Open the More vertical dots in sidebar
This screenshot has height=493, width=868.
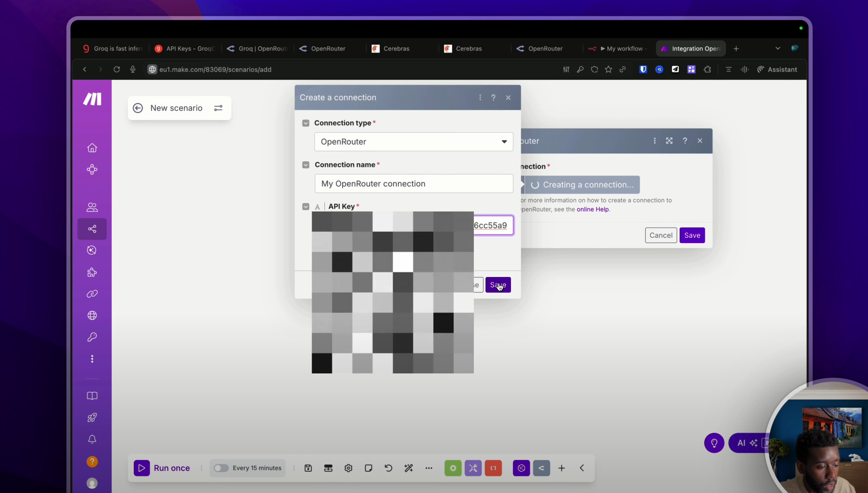pyautogui.click(x=92, y=359)
